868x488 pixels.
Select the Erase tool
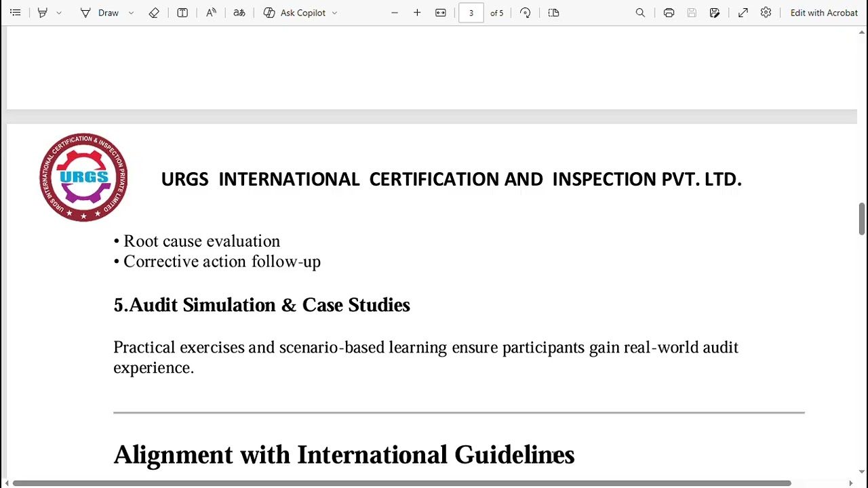tap(154, 13)
